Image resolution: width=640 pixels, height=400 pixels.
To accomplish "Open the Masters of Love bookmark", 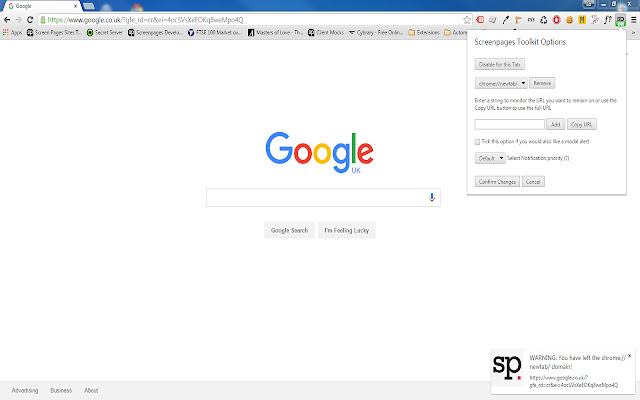I will pyautogui.click(x=275, y=32).
